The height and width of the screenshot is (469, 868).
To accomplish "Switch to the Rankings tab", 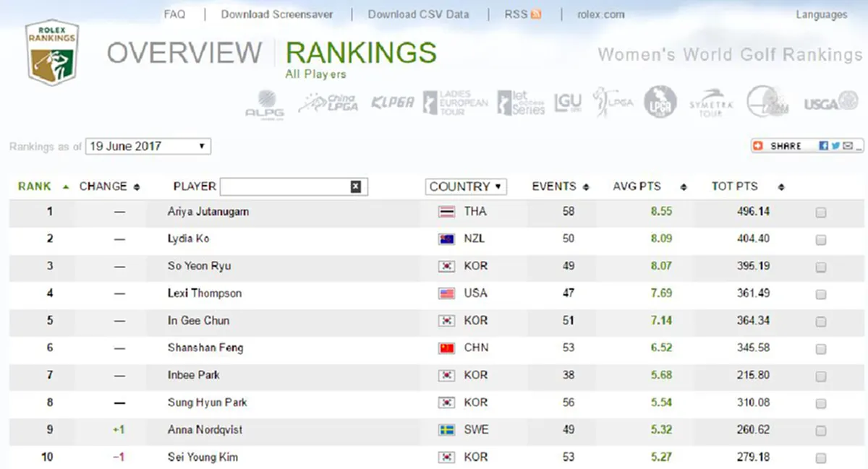I will 361,53.
